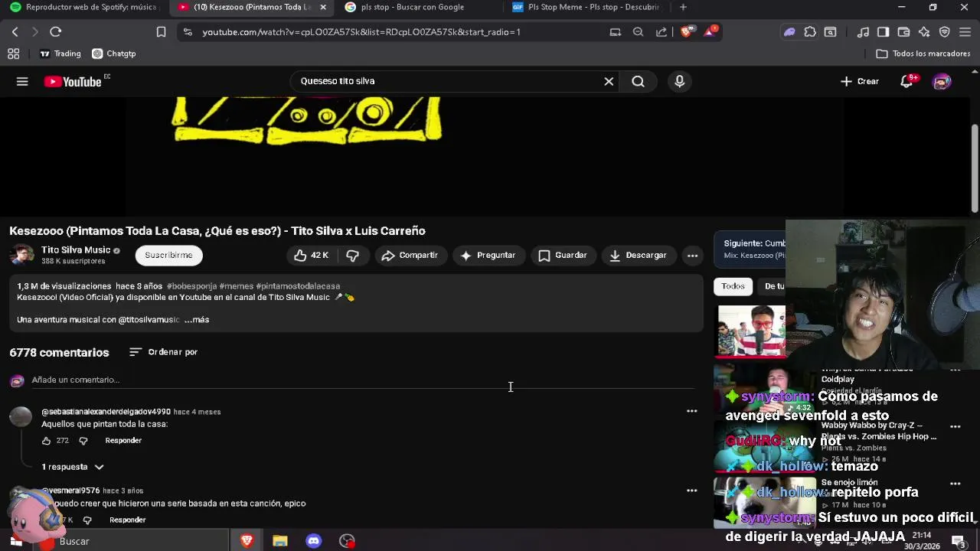Open a new browser tab
The width and height of the screenshot is (980, 551).
click(x=683, y=7)
